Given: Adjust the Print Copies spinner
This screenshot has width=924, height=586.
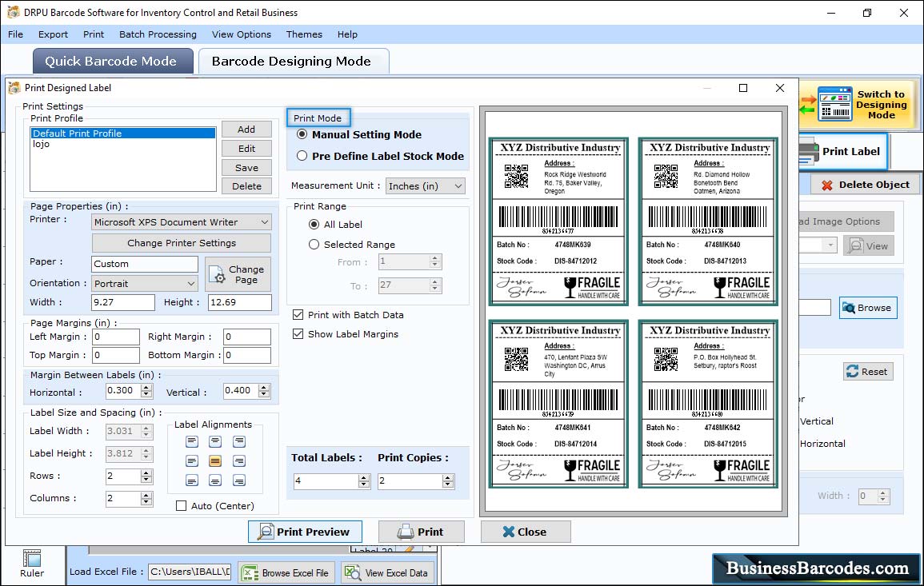Looking at the screenshot, I should (449, 481).
